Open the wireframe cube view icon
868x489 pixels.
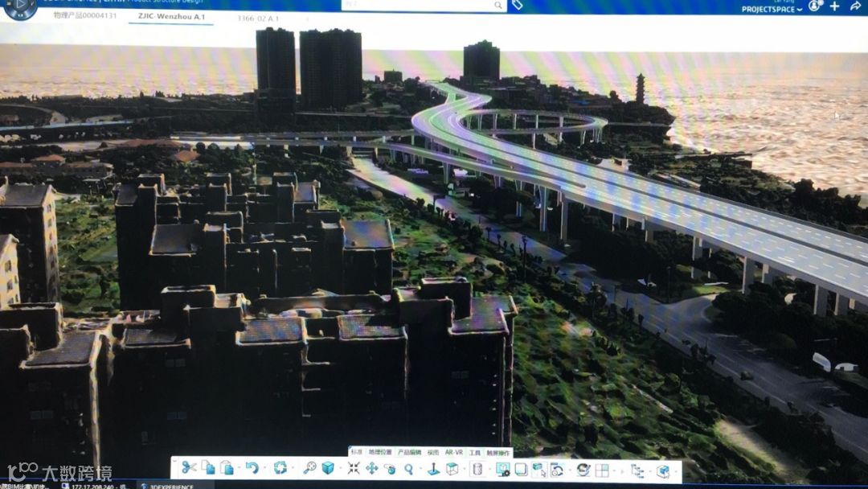(452, 469)
